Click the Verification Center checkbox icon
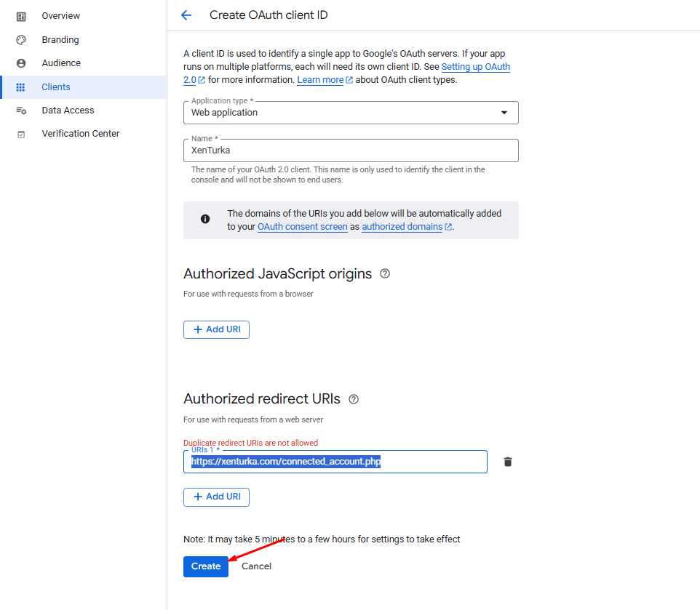Image resolution: width=700 pixels, height=610 pixels. (x=21, y=135)
